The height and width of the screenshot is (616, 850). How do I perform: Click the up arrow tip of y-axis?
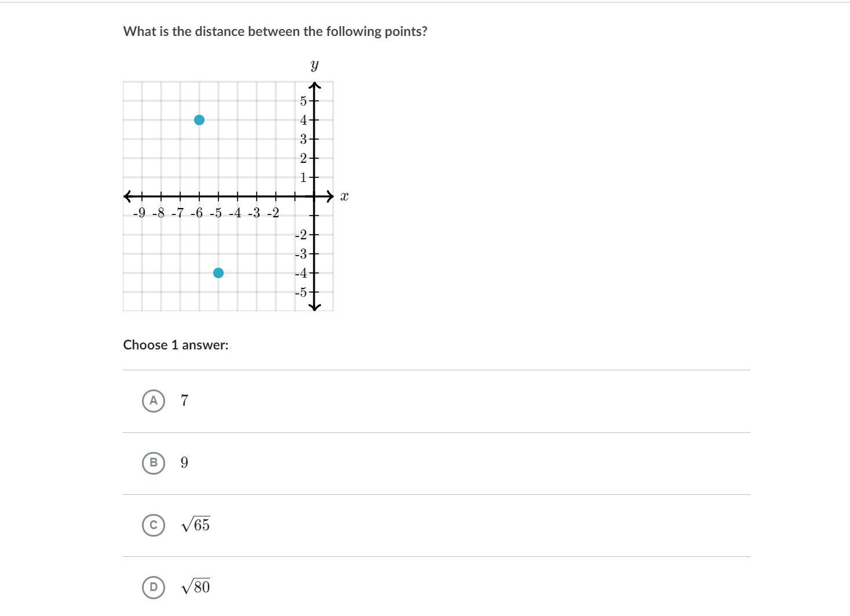pos(315,85)
